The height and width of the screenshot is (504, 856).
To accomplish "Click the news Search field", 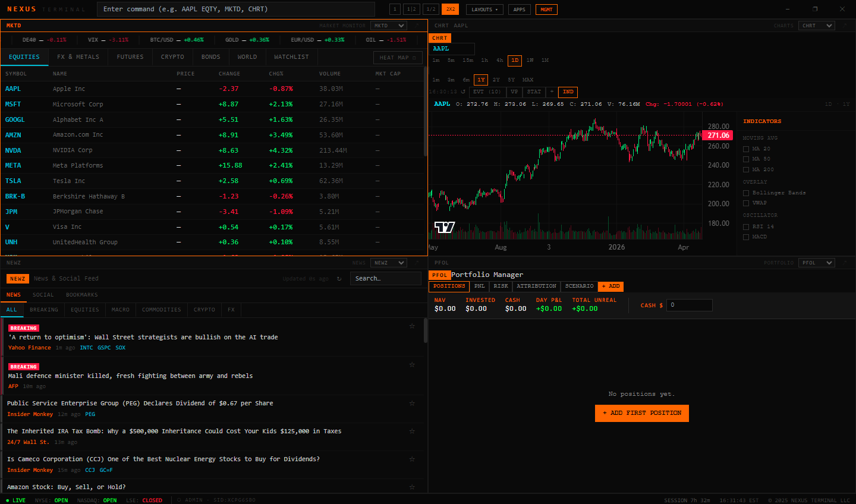I will click(x=386, y=278).
